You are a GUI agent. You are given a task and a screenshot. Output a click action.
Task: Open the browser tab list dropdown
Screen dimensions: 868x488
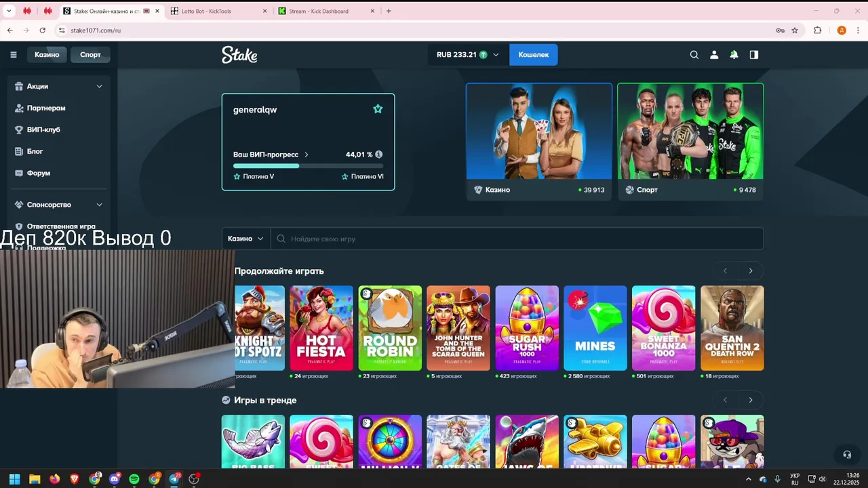coord(9,11)
